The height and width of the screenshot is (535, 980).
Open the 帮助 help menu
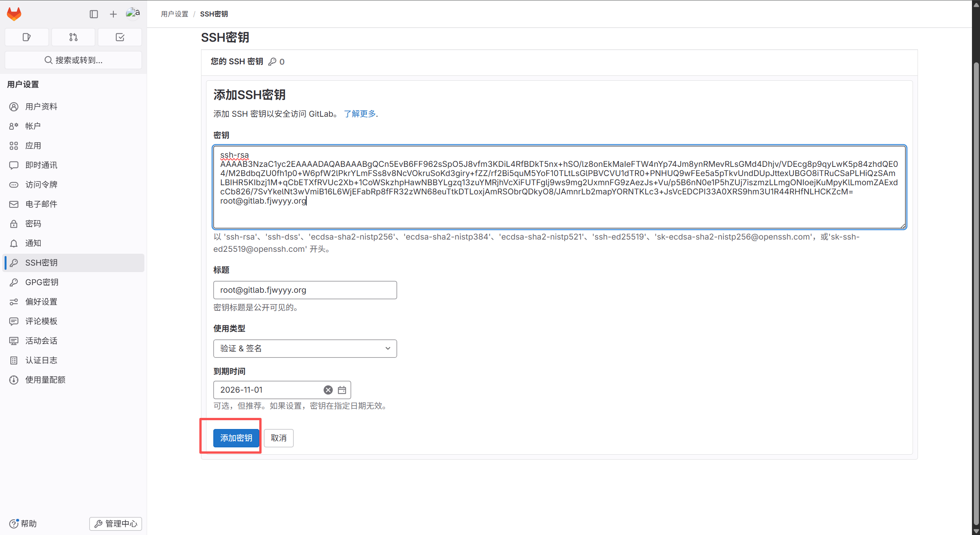coord(23,524)
